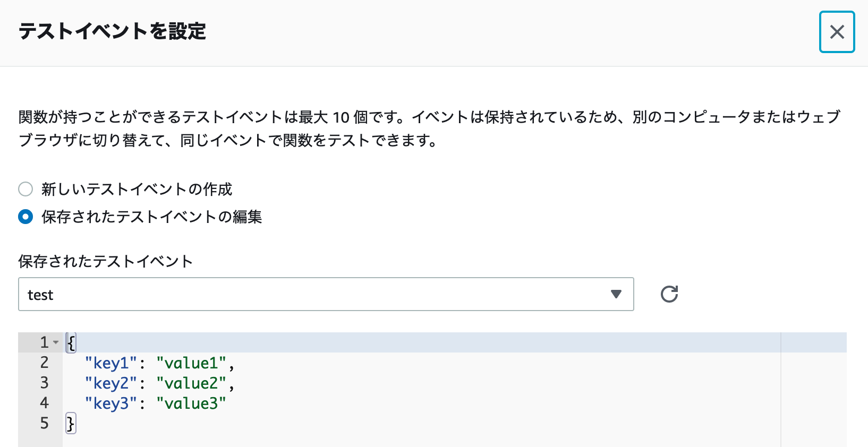Select the 新しいテストイベントの作成 radio button
This screenshot has height=447, width=868.
tap(25, 189)
